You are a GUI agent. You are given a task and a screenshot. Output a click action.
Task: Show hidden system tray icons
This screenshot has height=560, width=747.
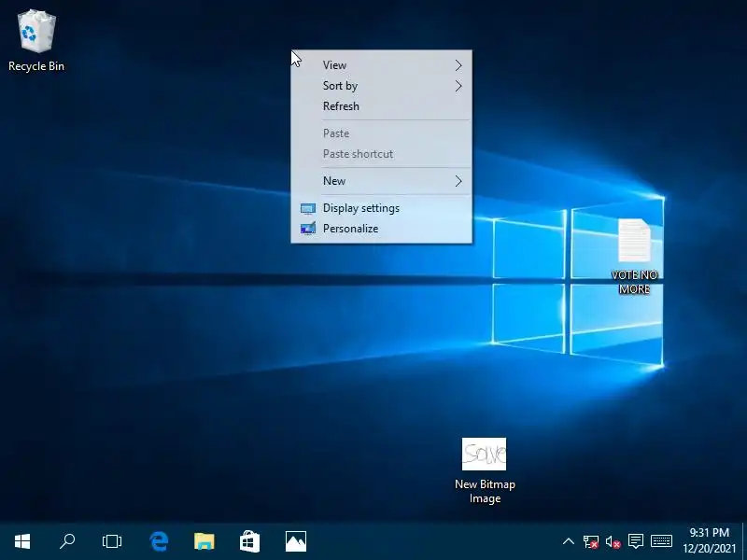click(569, 541)
